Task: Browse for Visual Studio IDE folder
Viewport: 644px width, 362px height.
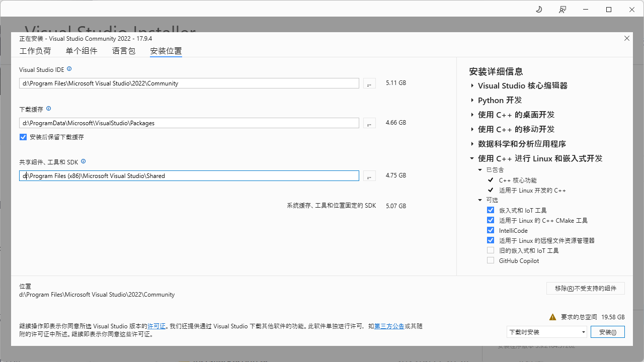Action: click(369, 83)
